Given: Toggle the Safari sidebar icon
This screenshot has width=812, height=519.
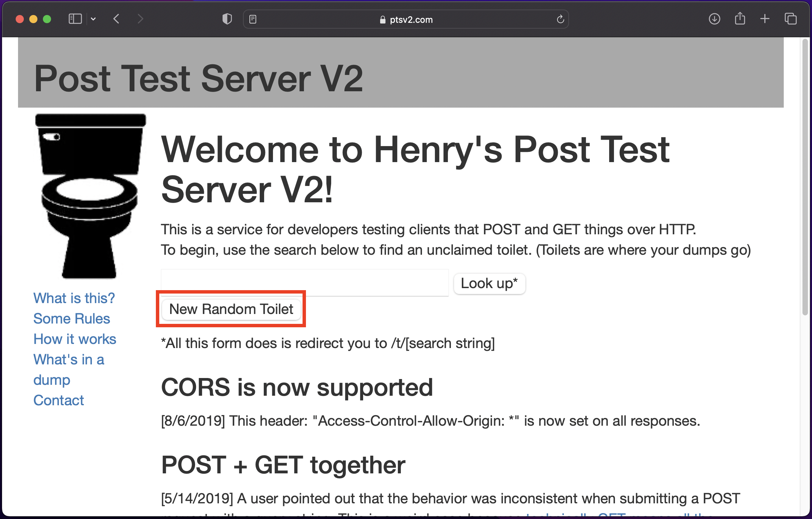Looking at the screenshot, I should tap(75, 19).
